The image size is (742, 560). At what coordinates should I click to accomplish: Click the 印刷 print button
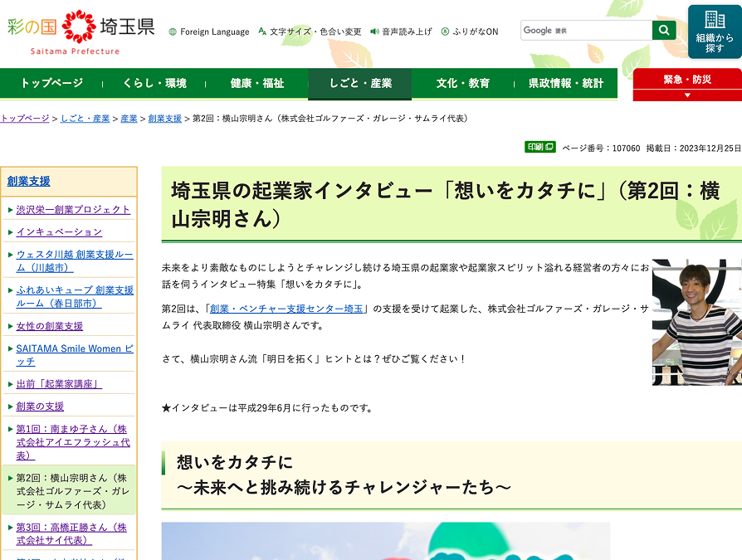click(x=540, y=147)
